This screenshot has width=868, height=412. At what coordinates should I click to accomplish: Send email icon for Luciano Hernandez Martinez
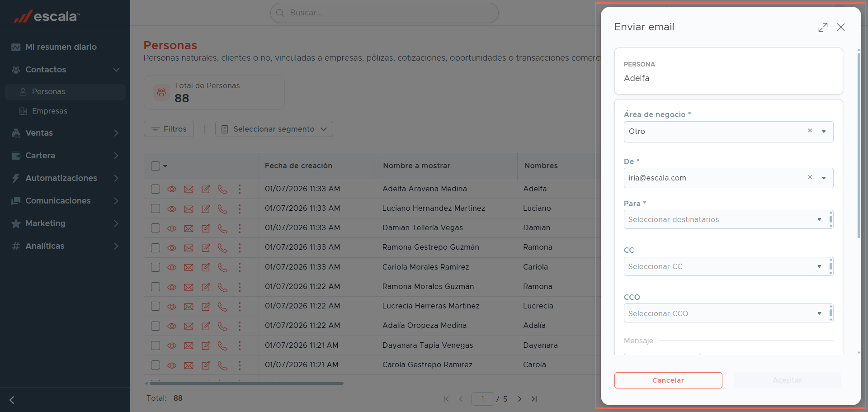(x=189, y=209)
